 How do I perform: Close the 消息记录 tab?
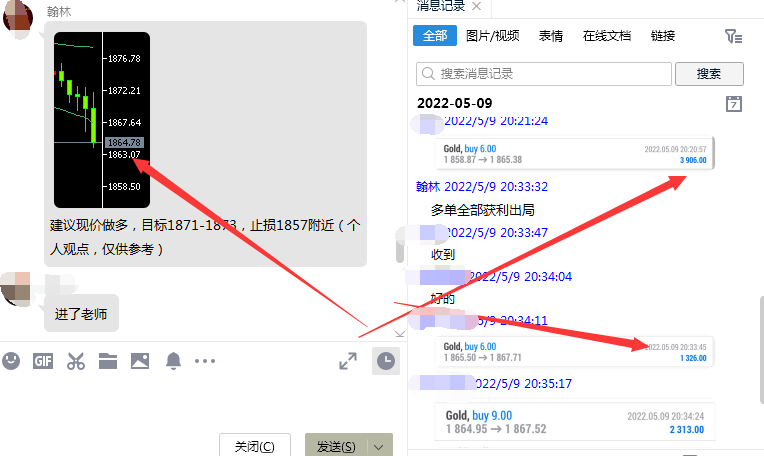pos(477,6)
